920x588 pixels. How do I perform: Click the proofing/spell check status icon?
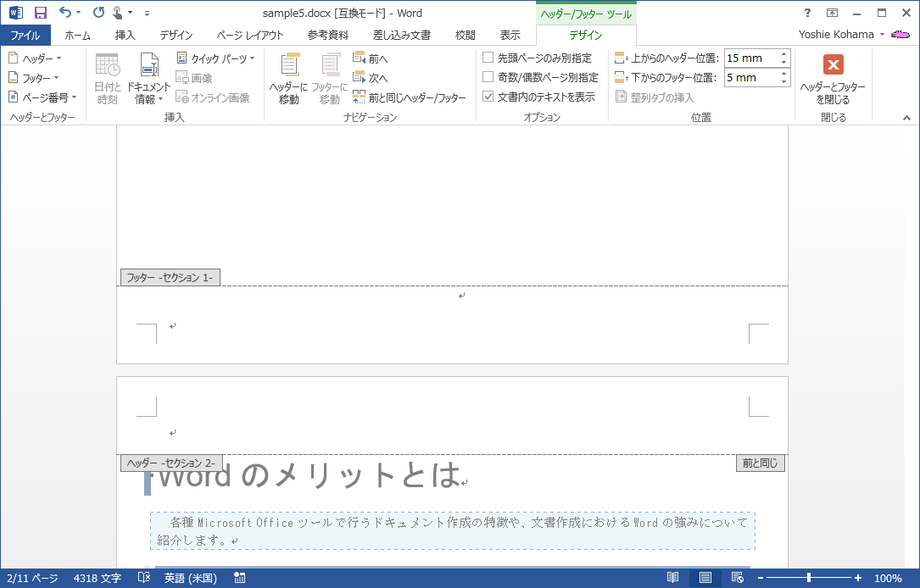[144, 578]
